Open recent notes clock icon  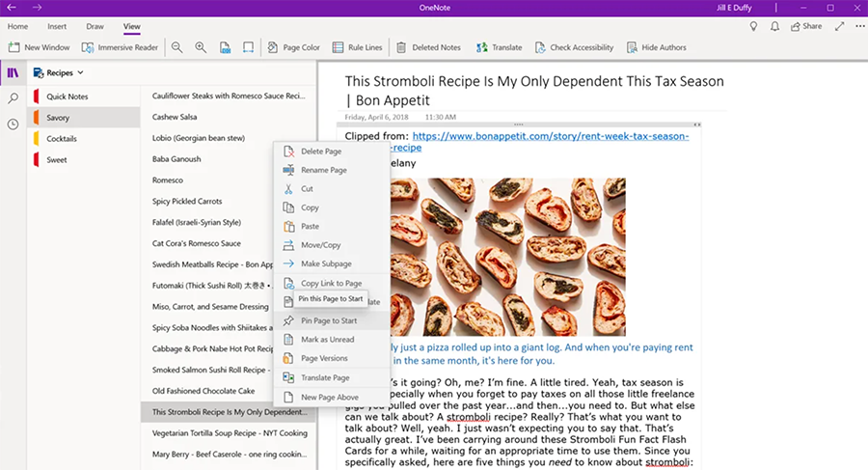coord(13,124)
